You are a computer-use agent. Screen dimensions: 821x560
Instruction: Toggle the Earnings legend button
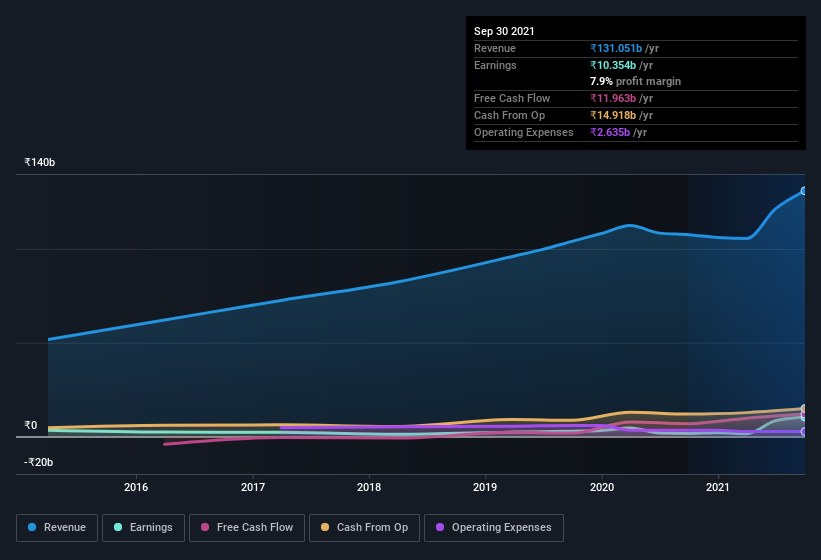point(143,528)
